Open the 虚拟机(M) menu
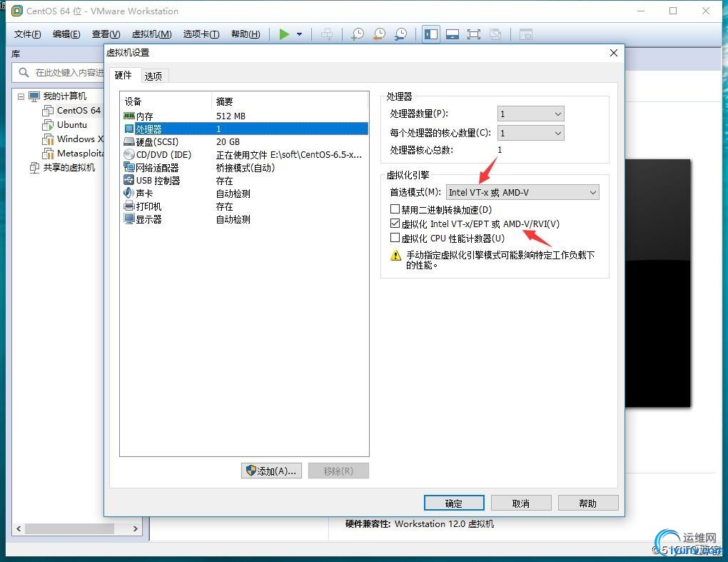 [x=152, y=34]
